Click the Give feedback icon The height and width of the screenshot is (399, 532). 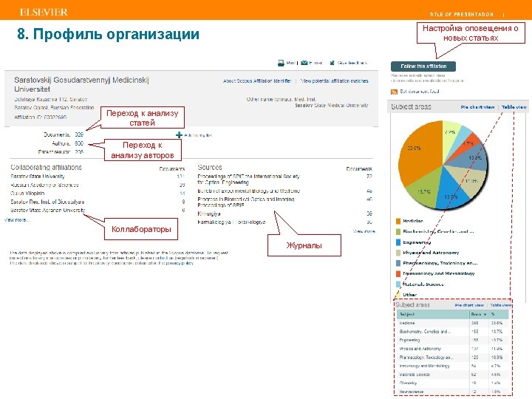[332, 63]
